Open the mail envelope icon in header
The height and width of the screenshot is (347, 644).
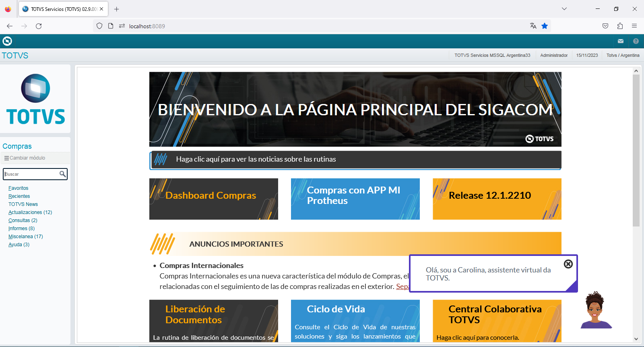[621, 41]
